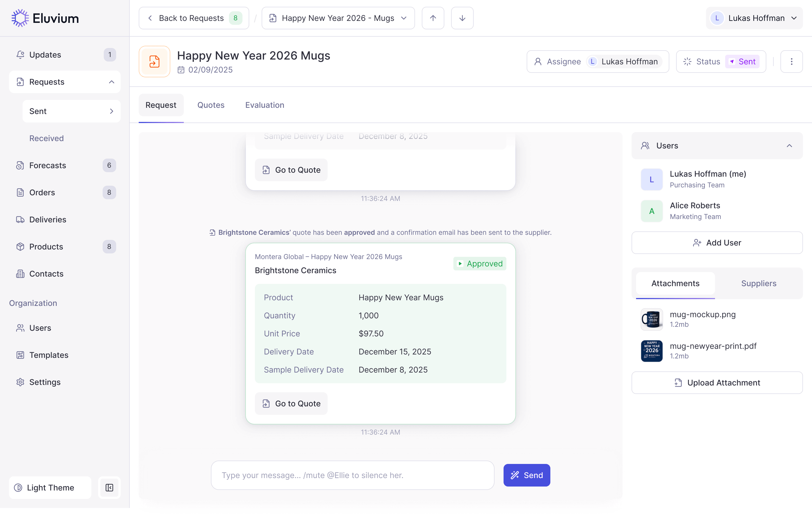Open the Lukas Hoffman account menu

click(x=754, y=18)
